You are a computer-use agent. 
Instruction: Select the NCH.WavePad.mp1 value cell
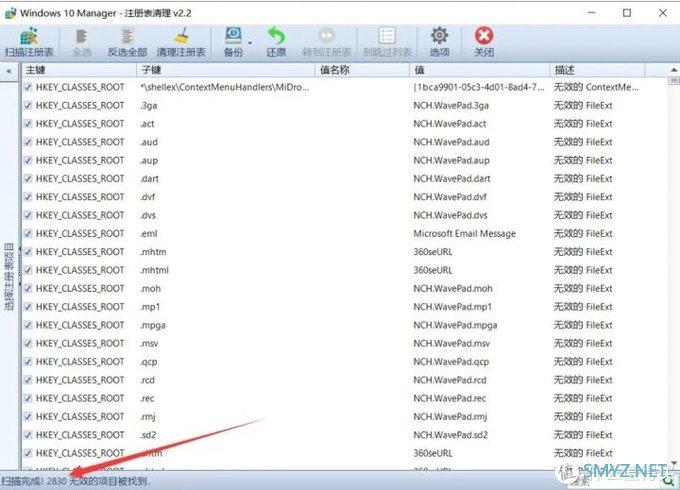(x=453, y=307)
